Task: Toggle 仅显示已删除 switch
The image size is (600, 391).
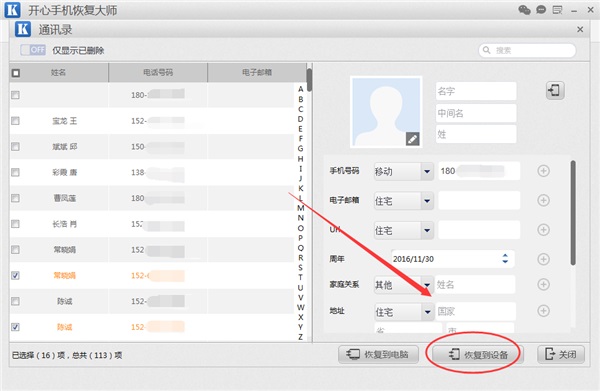Action: point(33,50)
